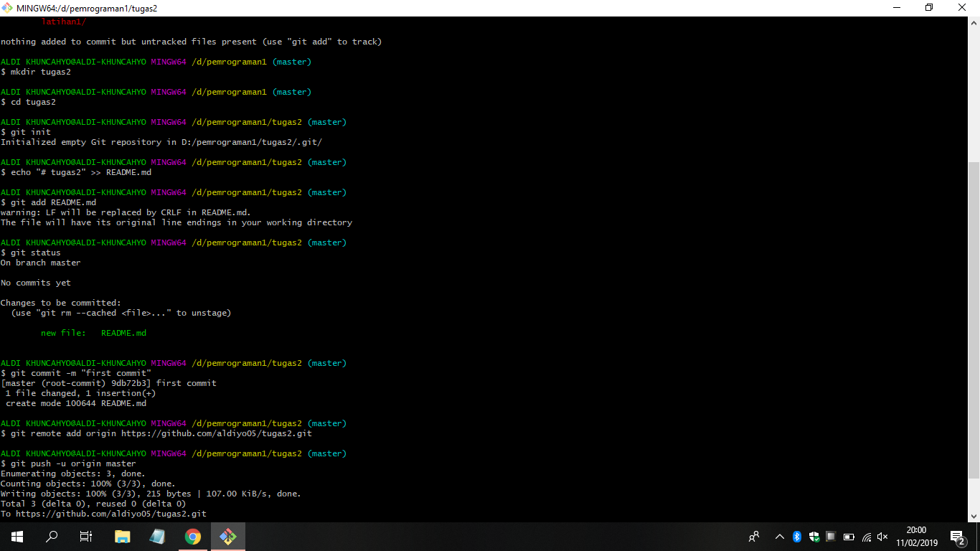Launch Google Chrome from the taskbar
Image resolution: width=980 pixels, height=551 pixels.
point(192,536)
